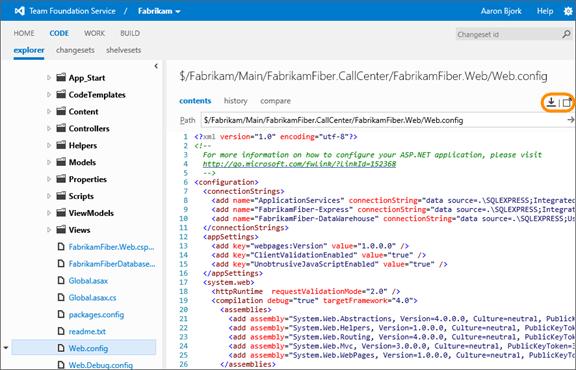Viewport: 576px width, 370px height.
Task: Collapse the explorer tree pane arrow
Action: tap(156, 66)
